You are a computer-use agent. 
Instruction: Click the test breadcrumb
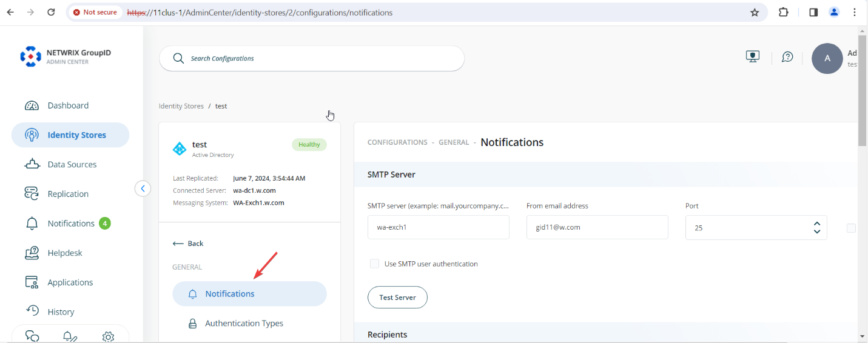point(221,106)
